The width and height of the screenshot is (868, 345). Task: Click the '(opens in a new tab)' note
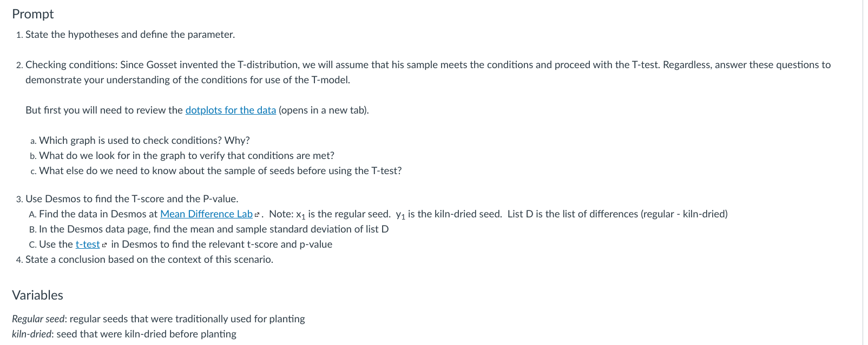tap(324, 110)
